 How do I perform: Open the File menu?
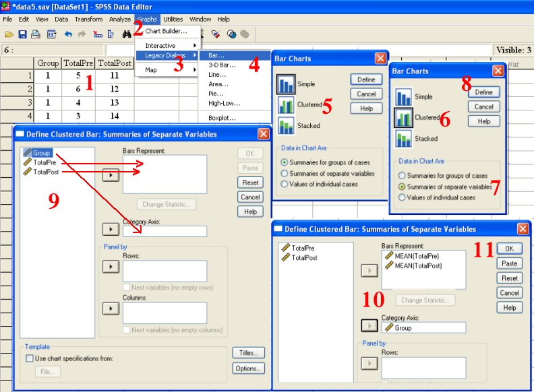7,19
